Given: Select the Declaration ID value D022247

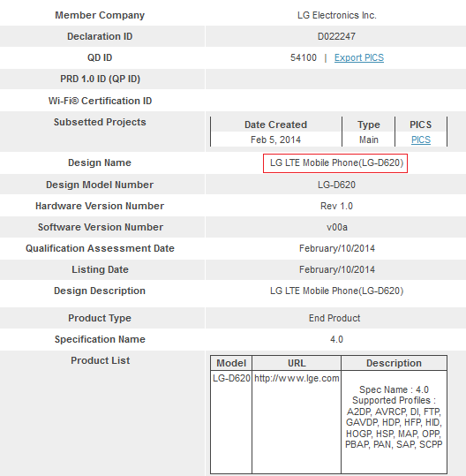Looking at the screenshot, I should click(336, 36).
